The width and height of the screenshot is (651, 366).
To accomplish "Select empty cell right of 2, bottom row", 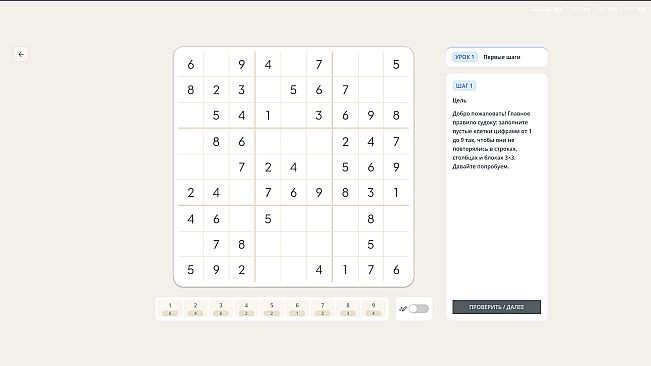I will pyautogui.click(x=268, y=270).
